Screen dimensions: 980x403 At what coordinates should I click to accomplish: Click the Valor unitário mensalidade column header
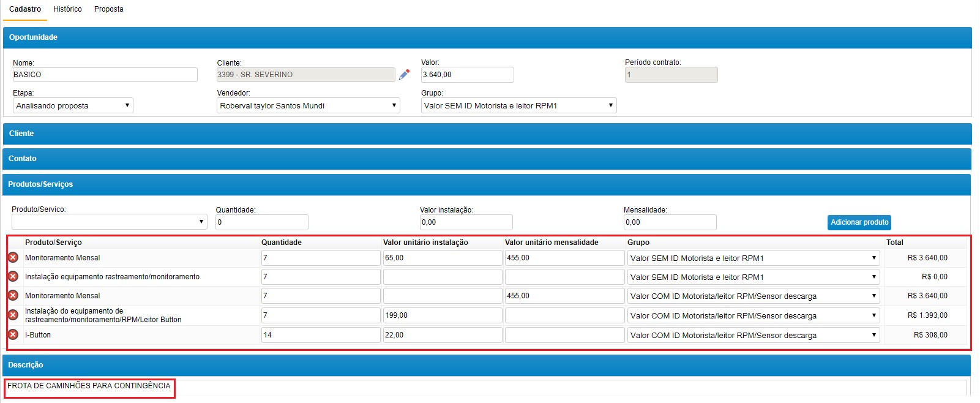(552, 243)
